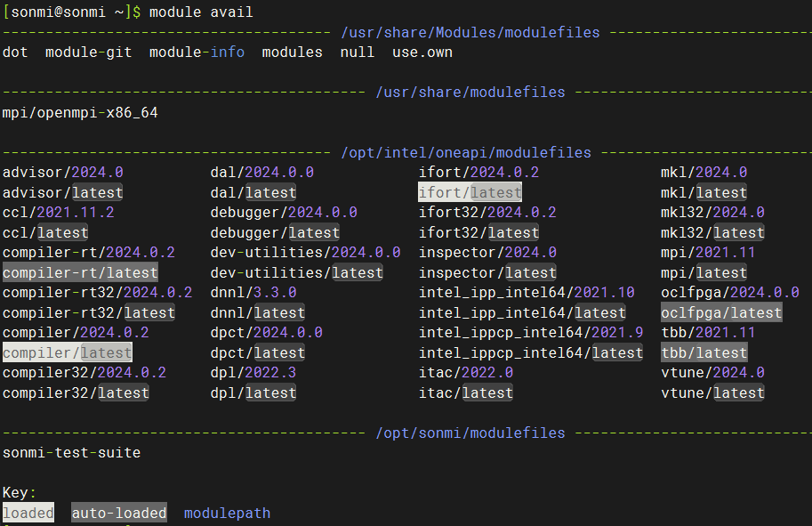Click the /opt/intel/oneapi/modulefiles header
812x526 pixels.
click(466, 152)
